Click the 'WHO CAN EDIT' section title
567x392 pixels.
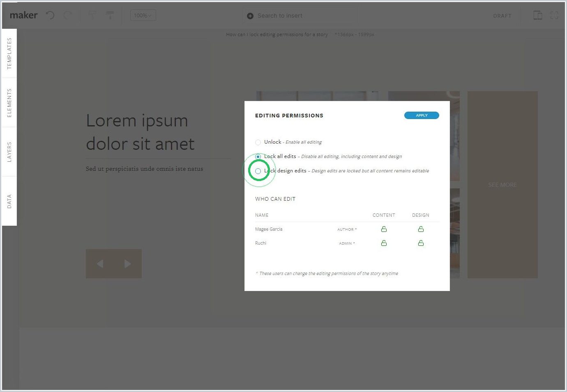click(275, 199)
